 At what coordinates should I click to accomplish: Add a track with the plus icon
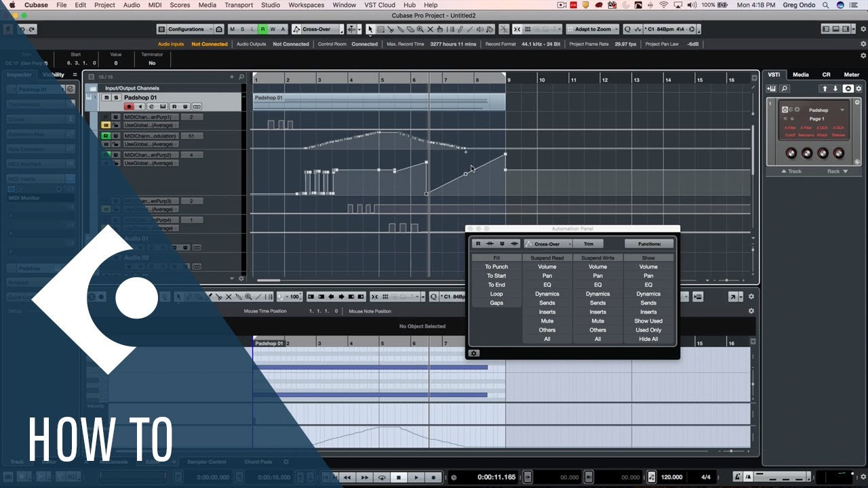point(232,77)
